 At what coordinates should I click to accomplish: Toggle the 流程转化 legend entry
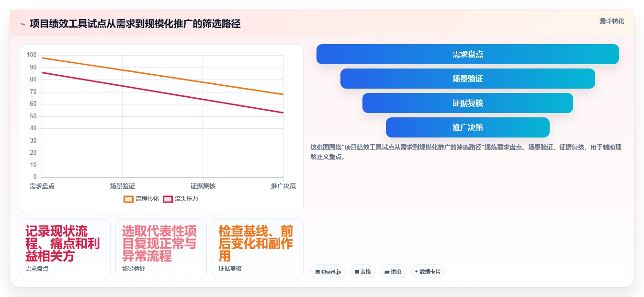click(141, 199)
